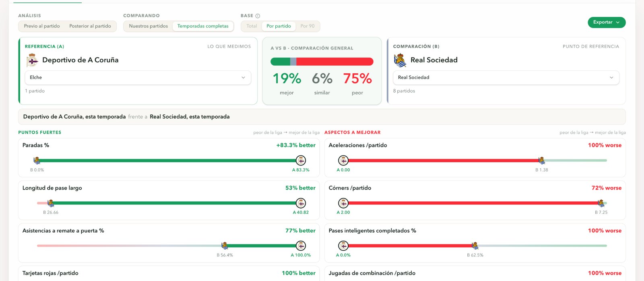Click the Aceleraciones /partido metric title

click(x=358, y=145)
